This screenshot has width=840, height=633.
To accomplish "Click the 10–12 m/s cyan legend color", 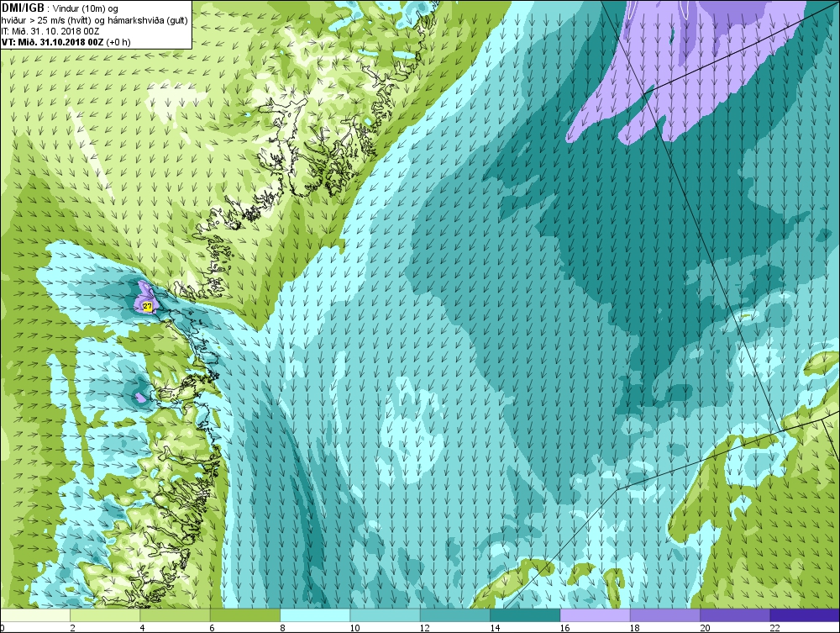I will [385, 615].
